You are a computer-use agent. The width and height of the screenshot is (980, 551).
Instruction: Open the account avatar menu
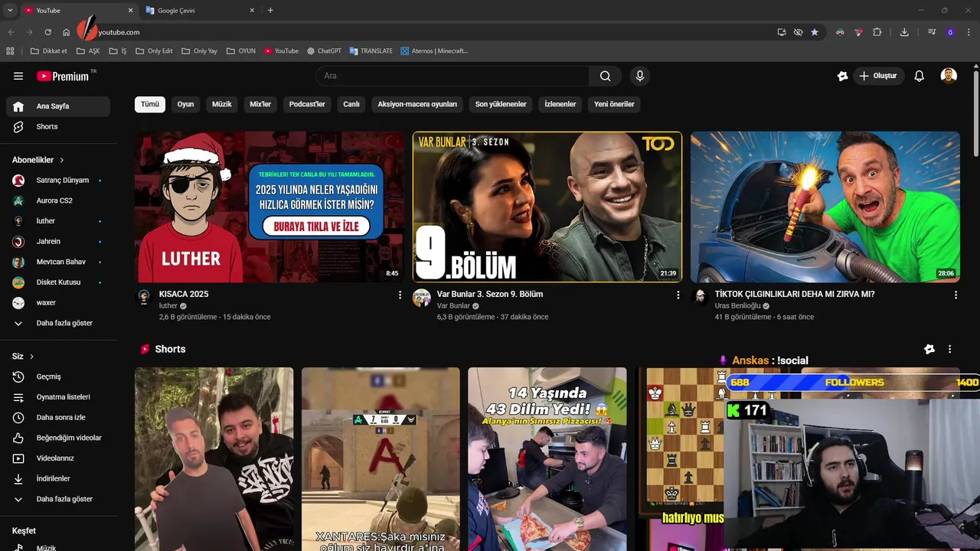[x=949, y=76]
